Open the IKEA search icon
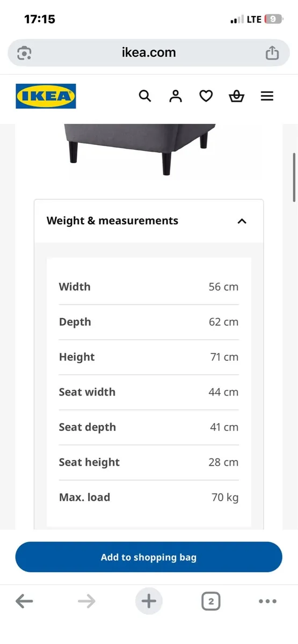 point(145,96)
